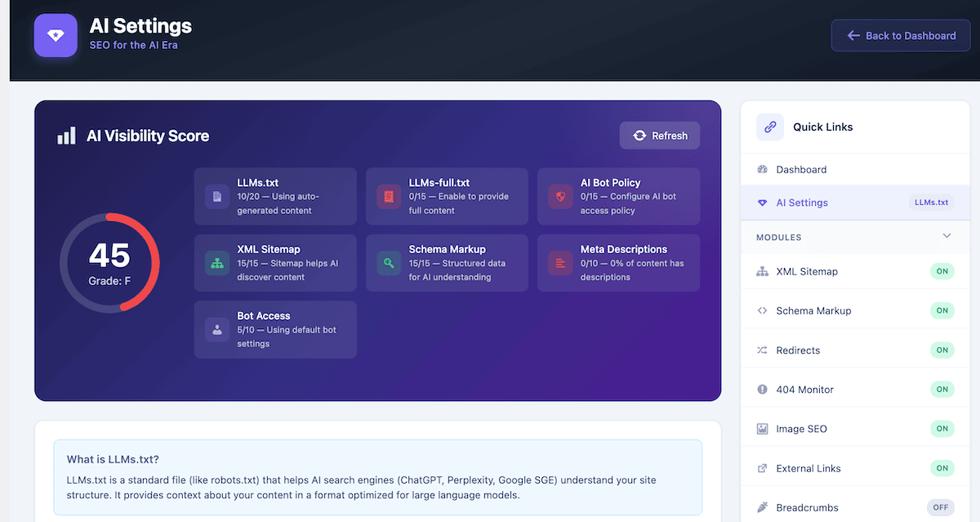Click the sidebar XML Sitemap icon
Image resolution: width=980 pixels, height=522 pixels.
coord(763,271)
